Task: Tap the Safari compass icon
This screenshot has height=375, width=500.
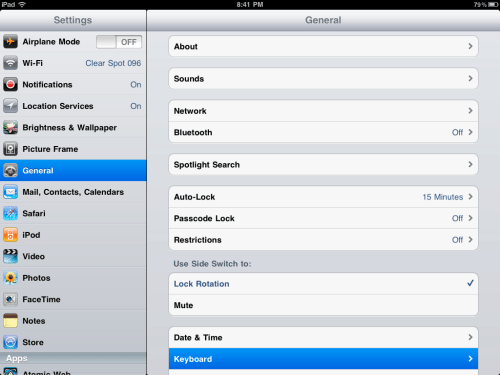Action: tap(10, 213)
